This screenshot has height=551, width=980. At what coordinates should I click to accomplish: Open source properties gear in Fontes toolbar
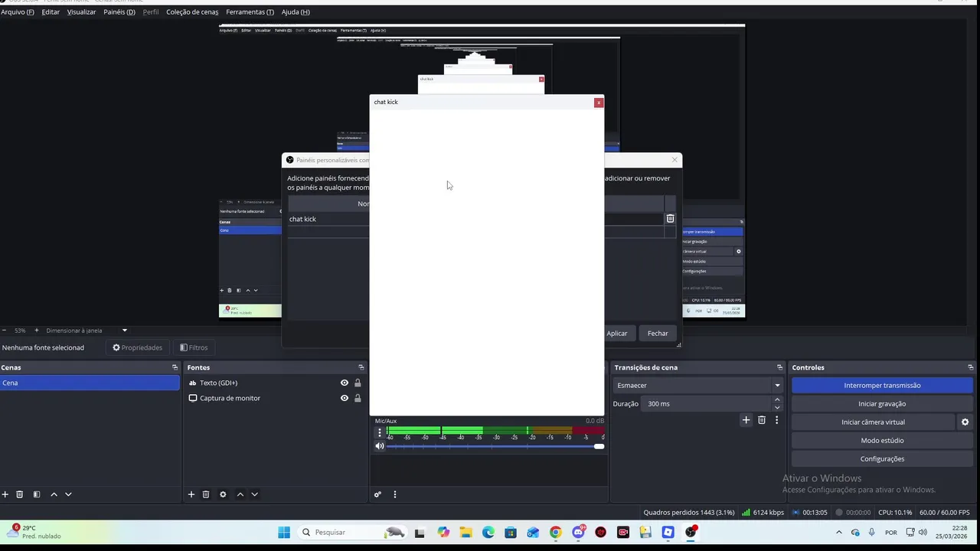223,494
